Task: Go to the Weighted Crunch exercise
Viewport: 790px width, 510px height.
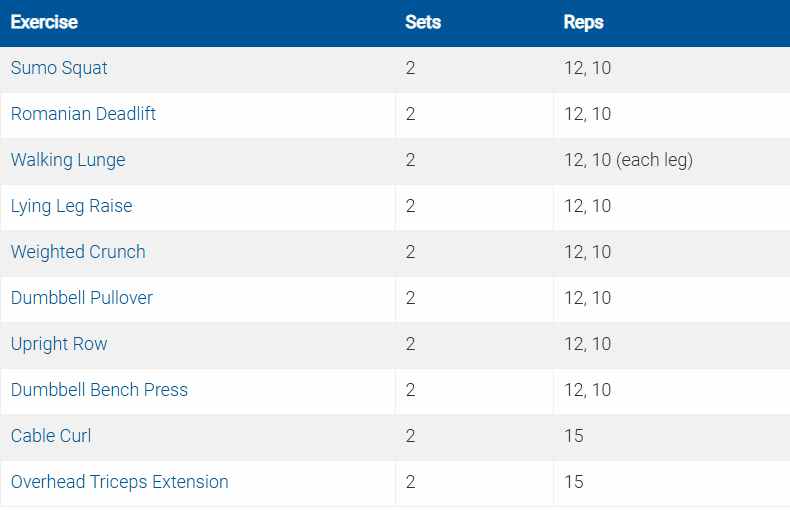Action: coord(78,253)
